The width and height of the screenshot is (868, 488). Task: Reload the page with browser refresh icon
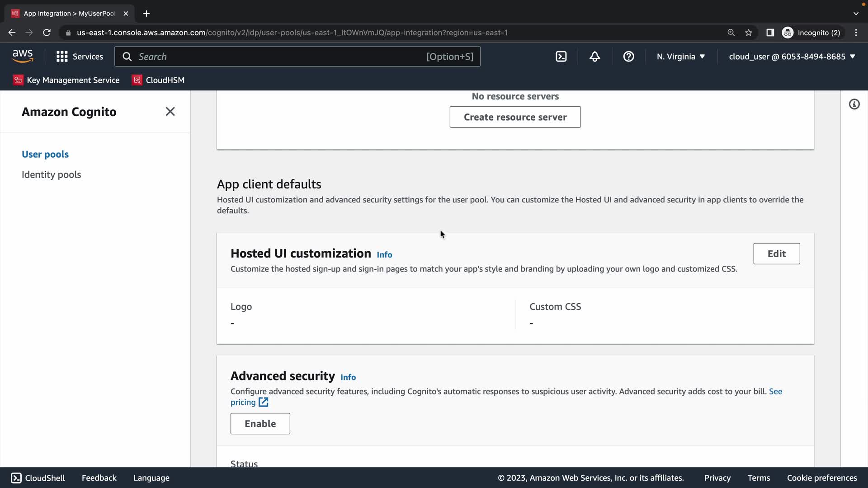click(x=47, y=33)
